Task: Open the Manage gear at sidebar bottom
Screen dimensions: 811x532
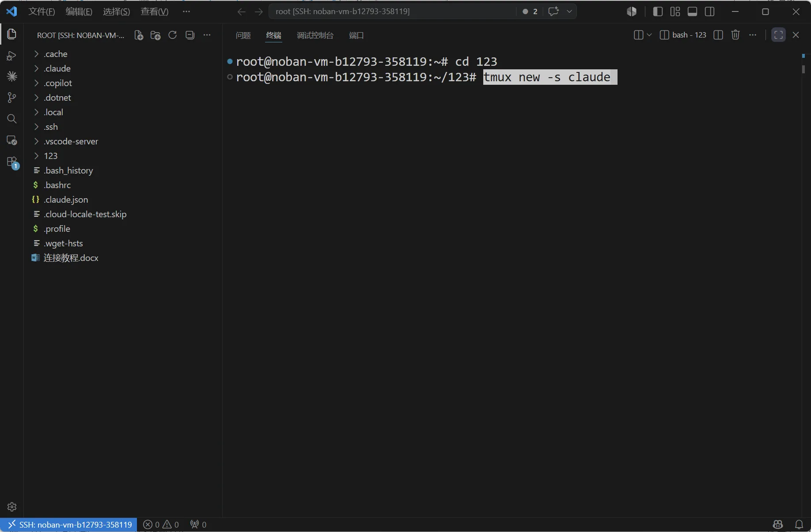Action: pyautogui.click(x=12, y=506)
